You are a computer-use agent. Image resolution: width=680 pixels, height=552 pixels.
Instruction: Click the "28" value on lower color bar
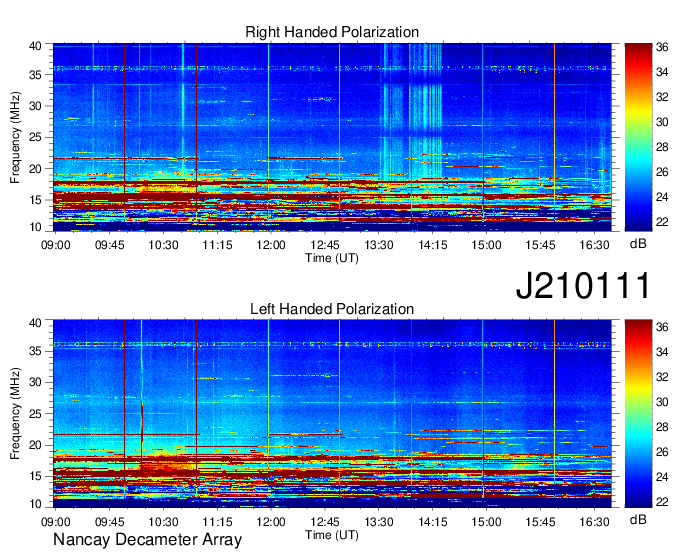(662, 427)
